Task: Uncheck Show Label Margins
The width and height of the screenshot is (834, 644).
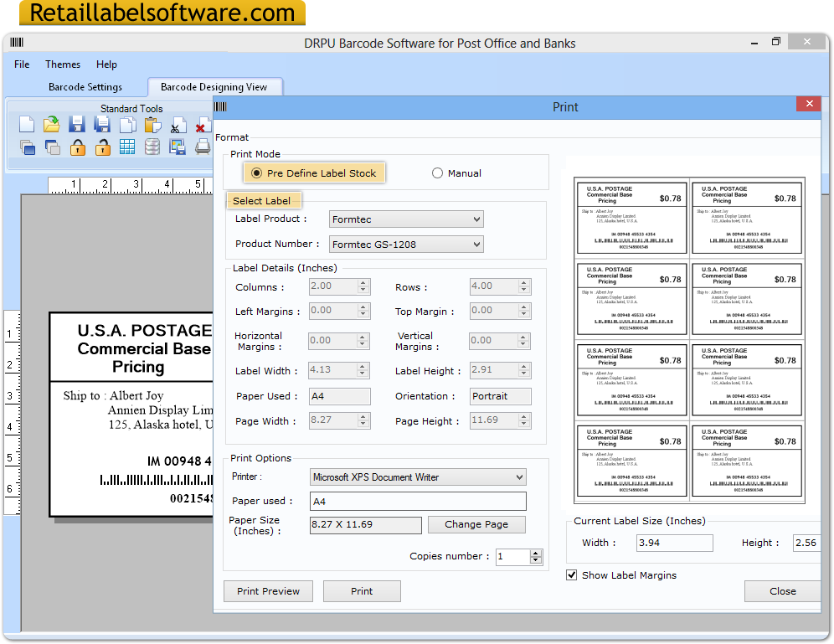Action: [572, 575]
